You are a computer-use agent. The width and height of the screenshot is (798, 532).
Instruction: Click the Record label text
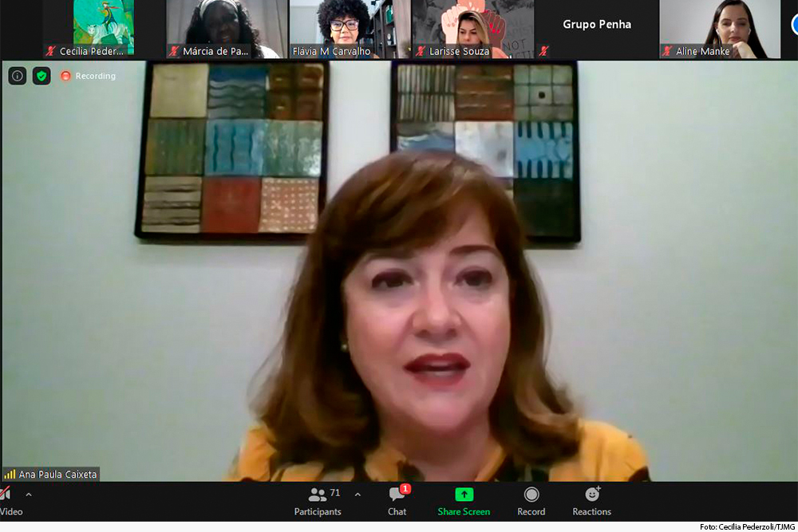pyautogui.click(x=531, y=511)
